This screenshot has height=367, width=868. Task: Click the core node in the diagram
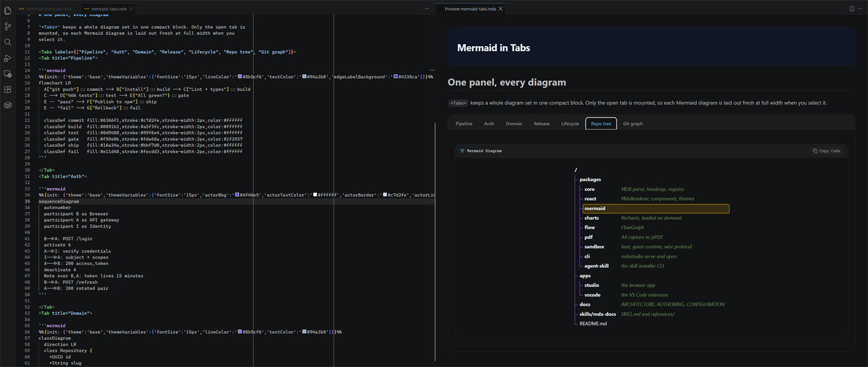(589, 189)
